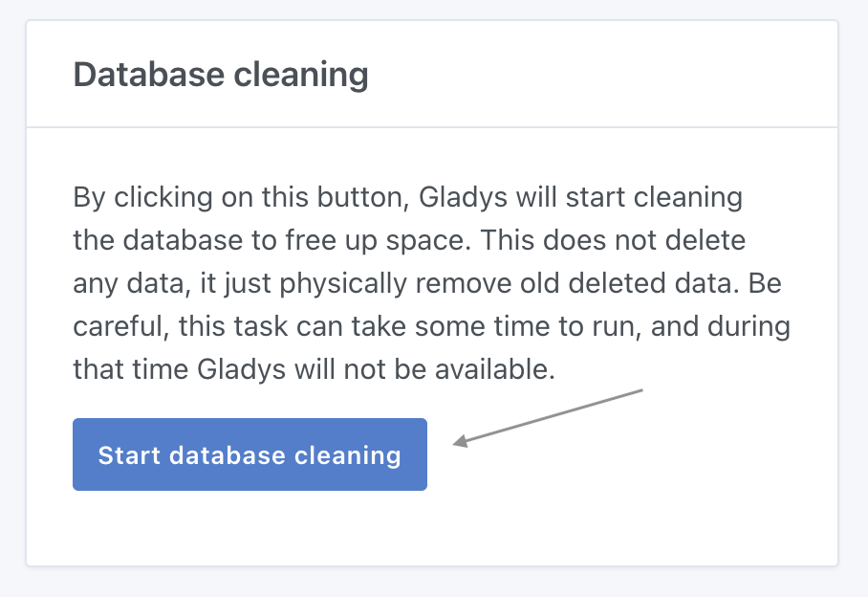This screenshot has height=597, width=868.
Task: Select the Database cleaning card header
Action: click(220, 74)
